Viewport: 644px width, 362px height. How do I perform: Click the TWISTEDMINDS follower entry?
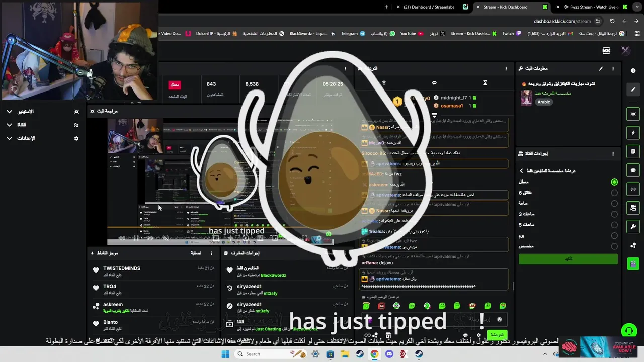(154, 271)
